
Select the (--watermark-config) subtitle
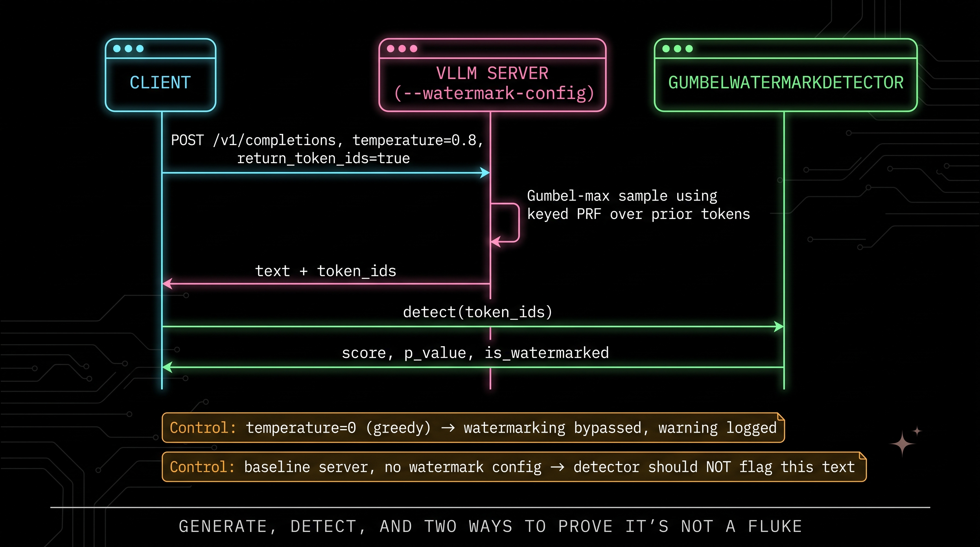(x=494, y=94)
